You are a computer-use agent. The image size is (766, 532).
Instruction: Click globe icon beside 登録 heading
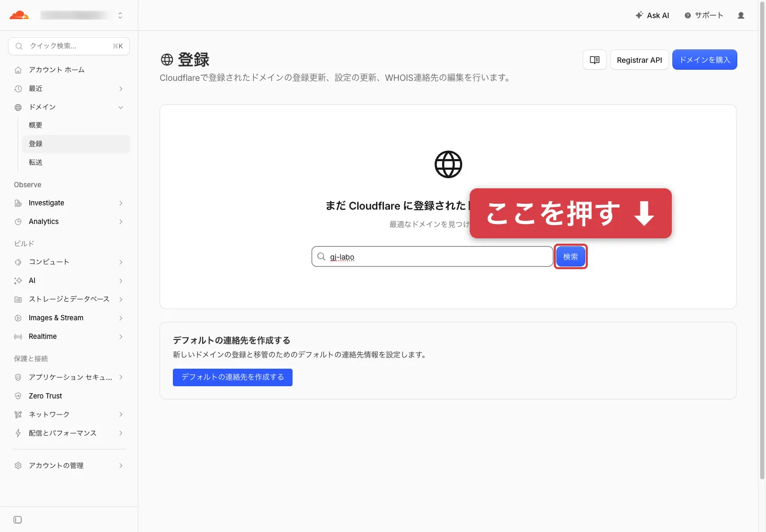click(167, 60)
